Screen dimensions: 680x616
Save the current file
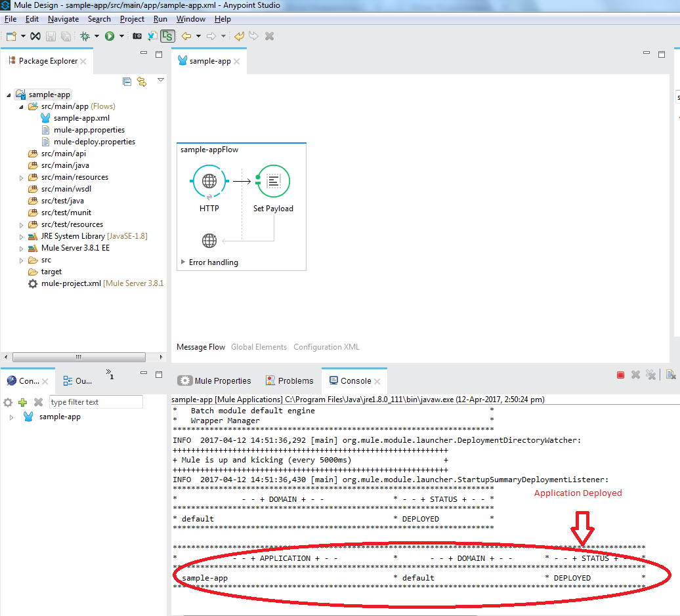click(51, 35)
